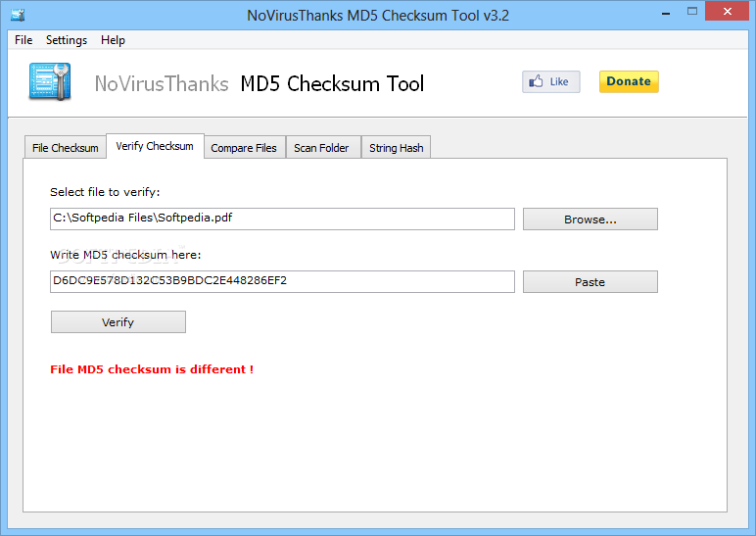The height and width of the screenshot is (536, 756).
Task: Click the NoVirusThanks header text
Action: pos(162,83)
